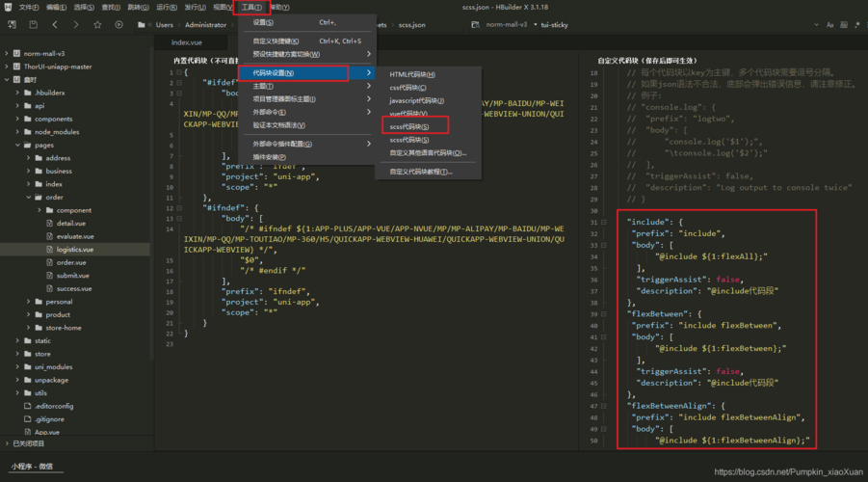Viewport: 868px width, 482px height.
Task: Click the 工具(T) menu
Action: click(251, 7)
